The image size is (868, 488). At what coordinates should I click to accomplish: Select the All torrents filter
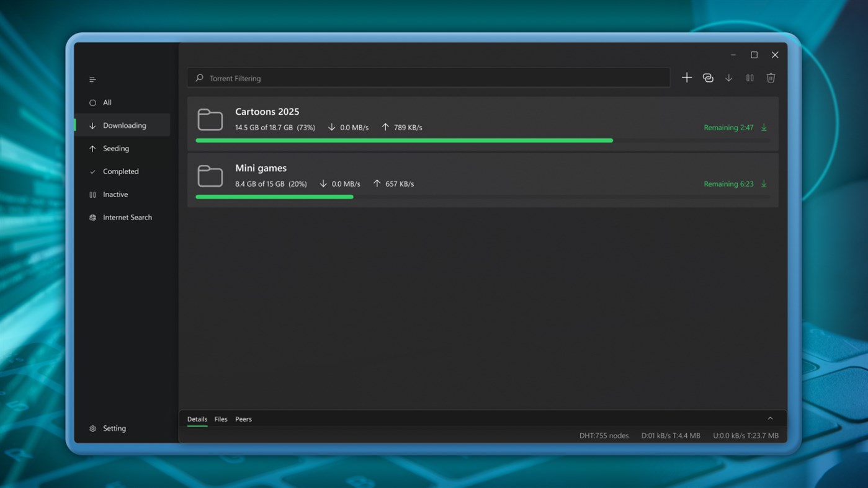pos(107,102)
